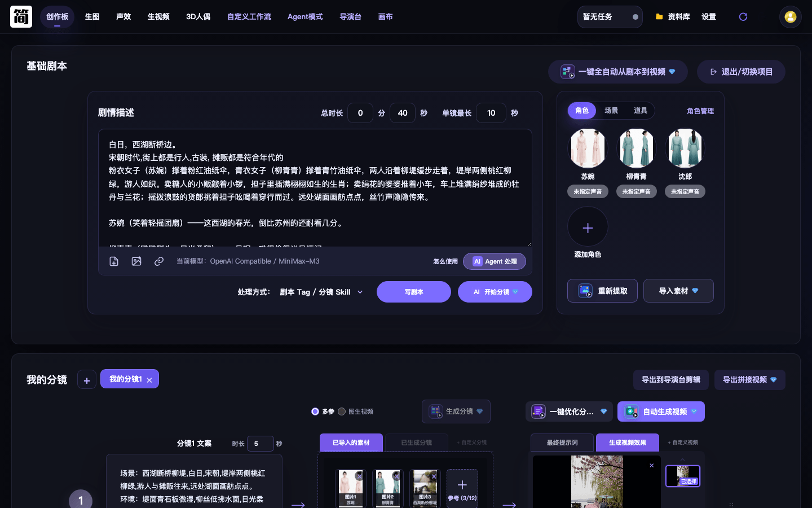
Task: Open the 生图 tab
Action: [92, 17]
